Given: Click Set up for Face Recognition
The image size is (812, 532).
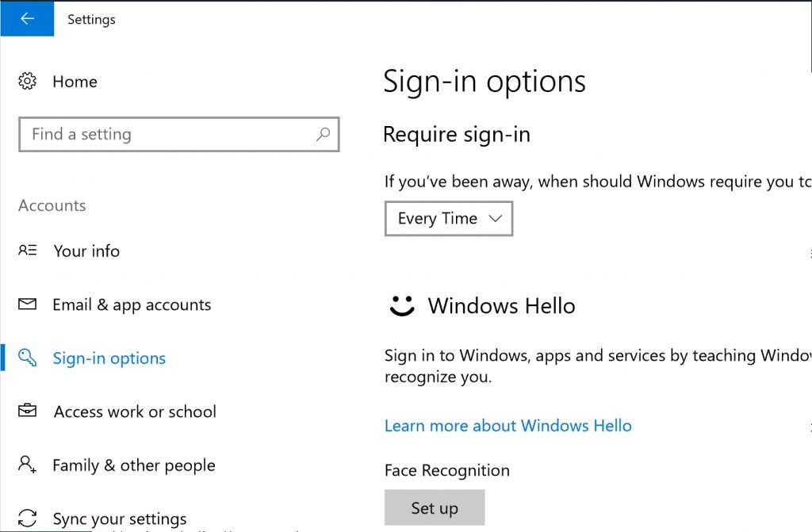Looking at the screenshot, I should coord(435,507).
